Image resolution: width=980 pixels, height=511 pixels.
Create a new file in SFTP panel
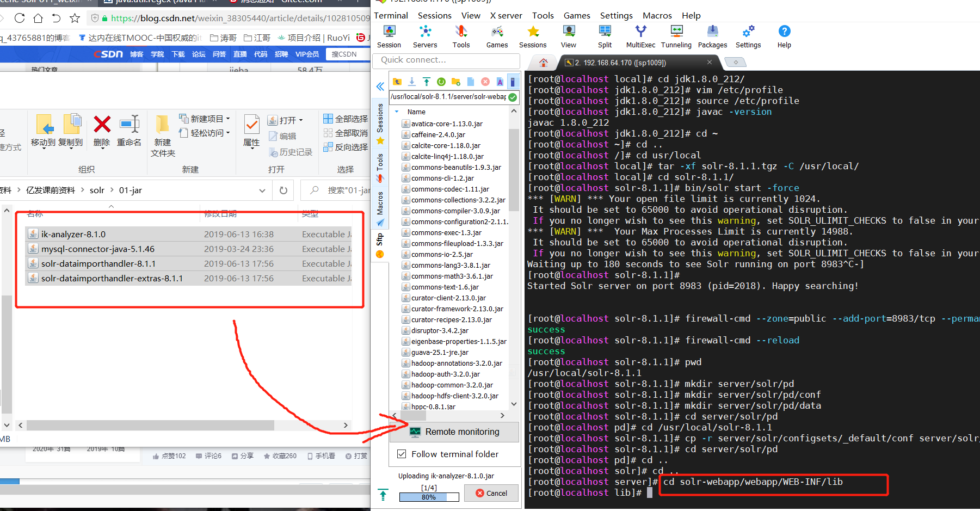471,82
